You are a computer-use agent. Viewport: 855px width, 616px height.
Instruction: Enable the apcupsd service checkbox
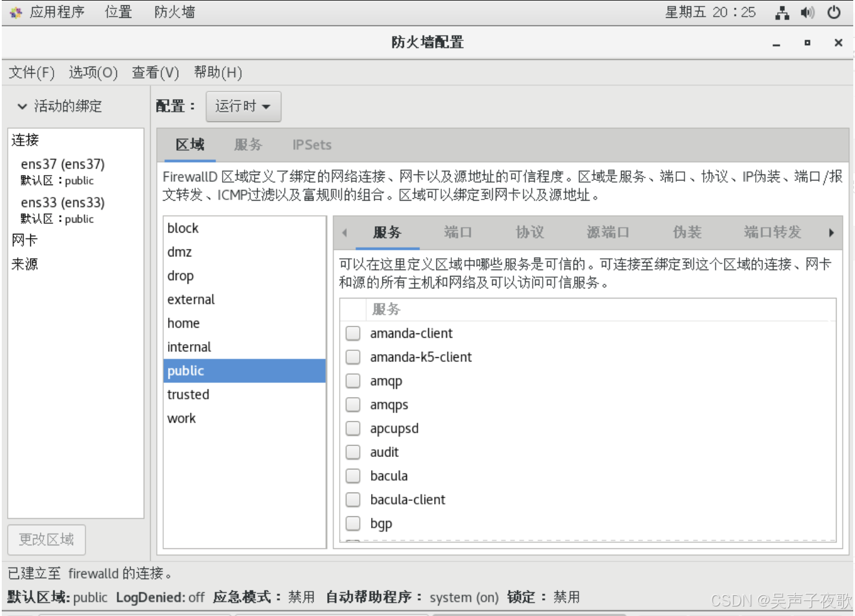point(353,428)
